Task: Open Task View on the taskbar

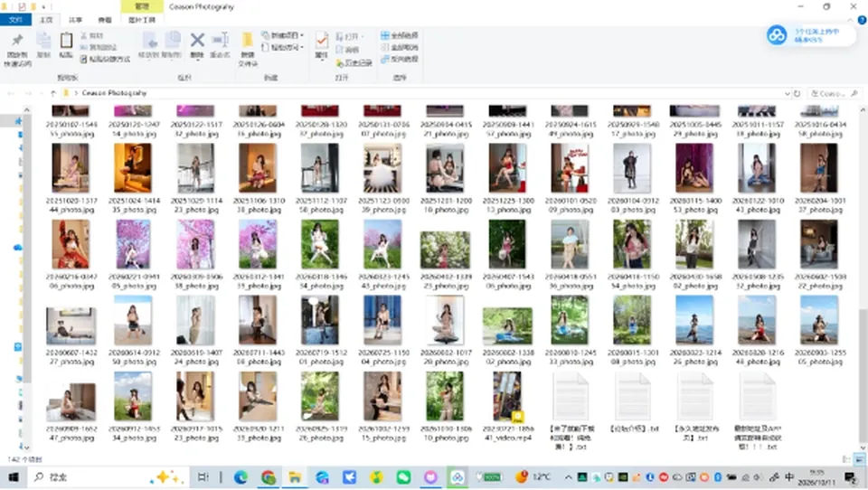Action: (x=203, y=477)
